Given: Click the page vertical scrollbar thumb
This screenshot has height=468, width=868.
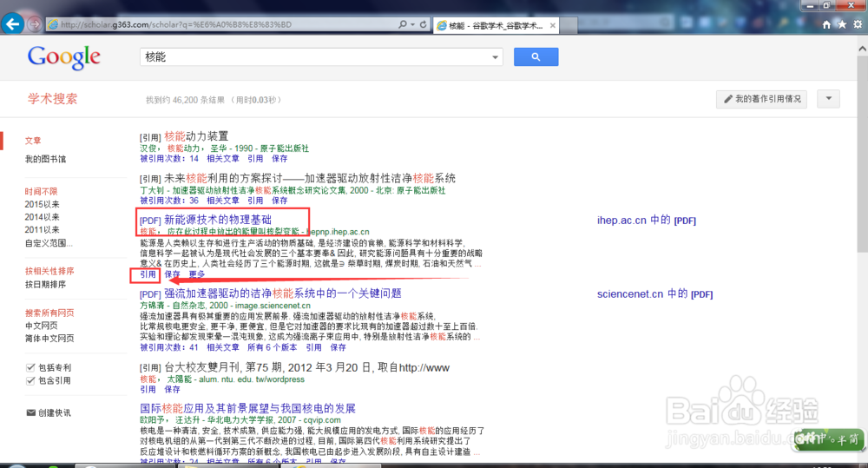Looking at the screenshot, I should pyautogui.click(x=862, y=154).
